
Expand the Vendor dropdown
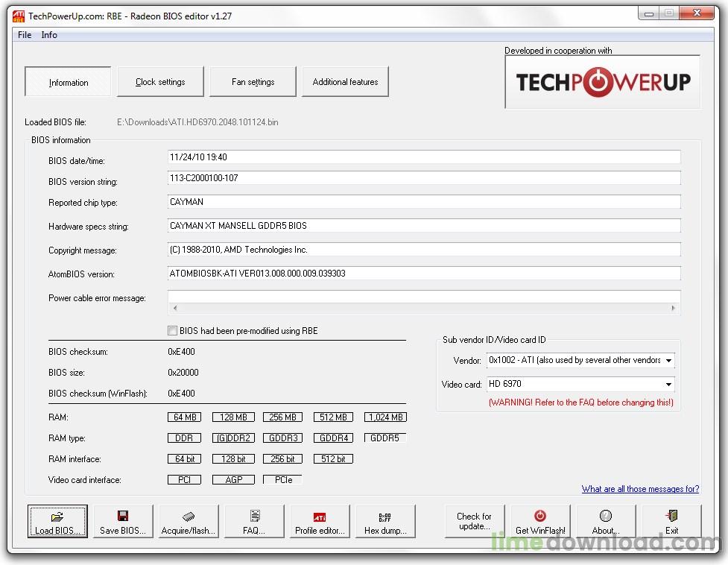668,361
